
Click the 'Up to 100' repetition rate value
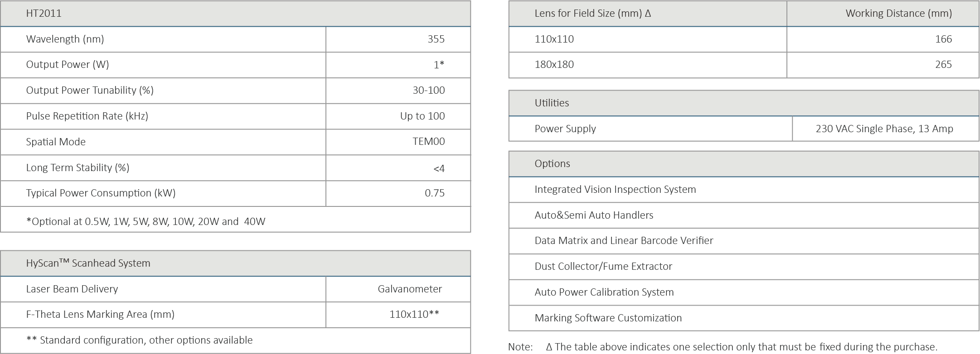422,116
